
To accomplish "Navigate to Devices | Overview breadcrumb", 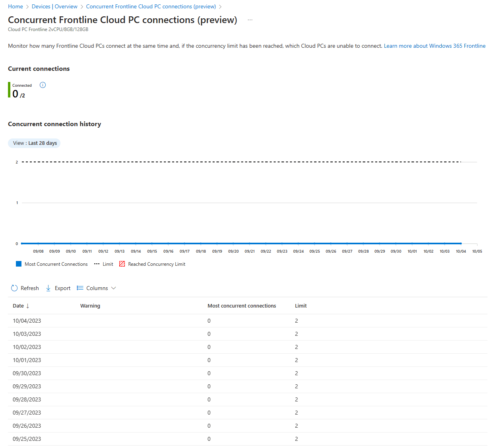I will pos(54,7).
